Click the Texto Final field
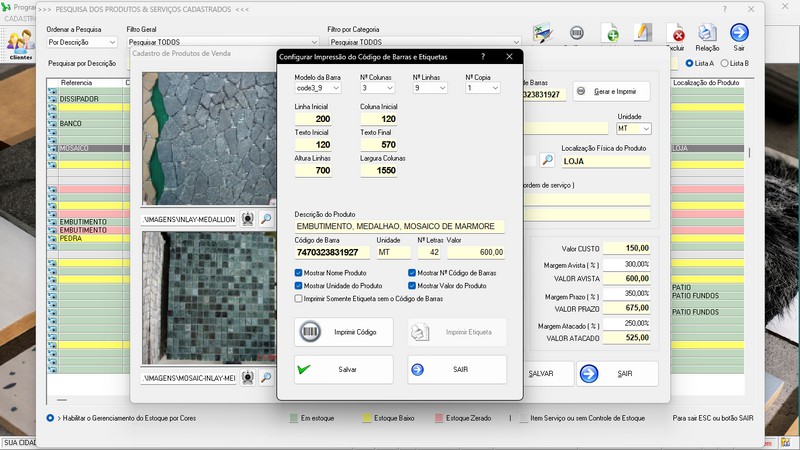Screen dimensions: 800x450 tap(379, 144)
